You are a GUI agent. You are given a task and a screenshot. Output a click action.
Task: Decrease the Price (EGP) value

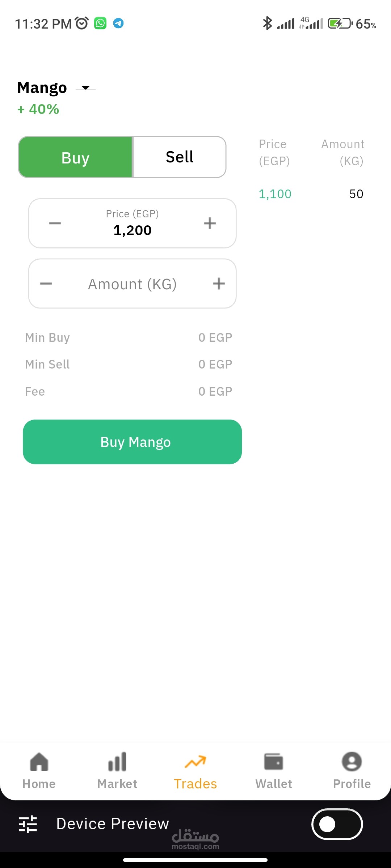point(55,223)
